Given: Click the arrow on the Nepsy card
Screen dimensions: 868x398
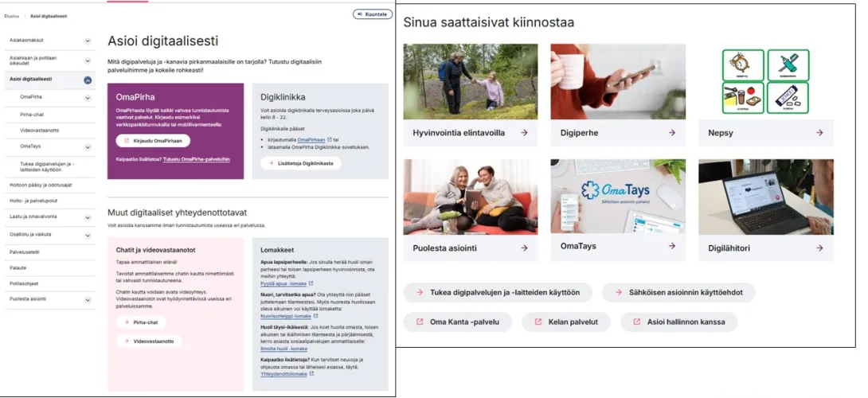Looking at the screenshot, I should pyautogui.click(x=819, y=133).
